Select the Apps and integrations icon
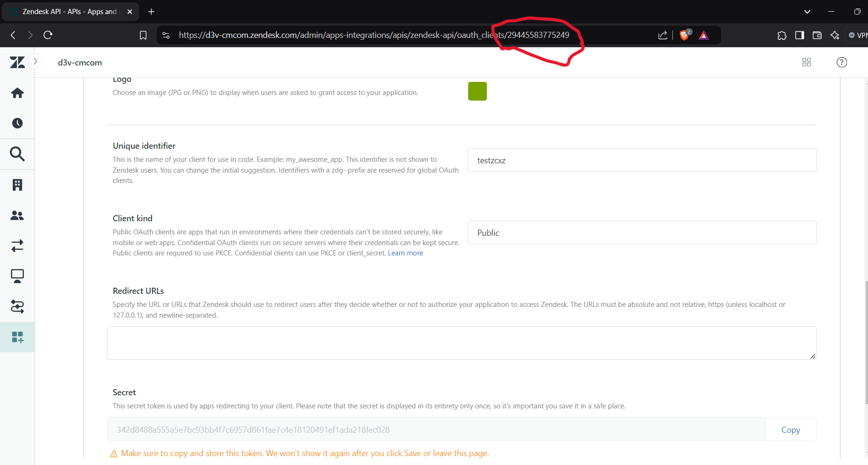The width and height of the screenshot is (868, 465). [x=17, y=337]
